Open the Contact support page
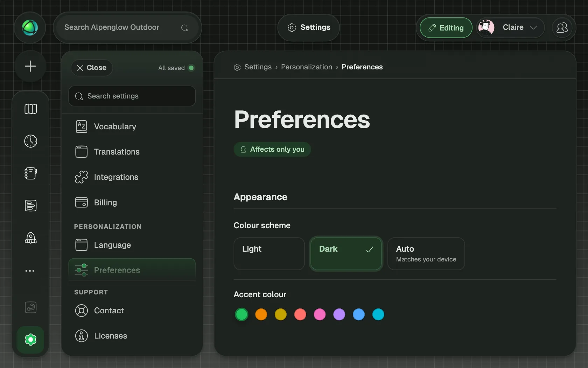Image resolution: width=588 pixels, height=368 pixels. click(x=132, y=311)
